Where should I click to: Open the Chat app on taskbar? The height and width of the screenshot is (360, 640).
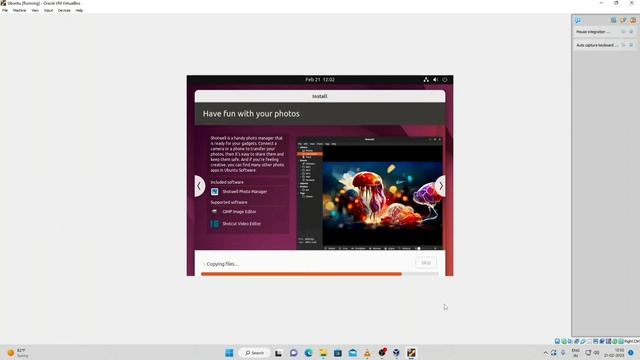293,353
